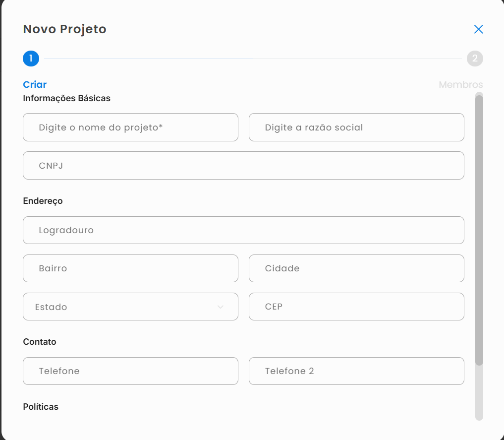The image size is (504, 440).
Task: Click the step 1 circle indicator
Action: click(31, 59)
